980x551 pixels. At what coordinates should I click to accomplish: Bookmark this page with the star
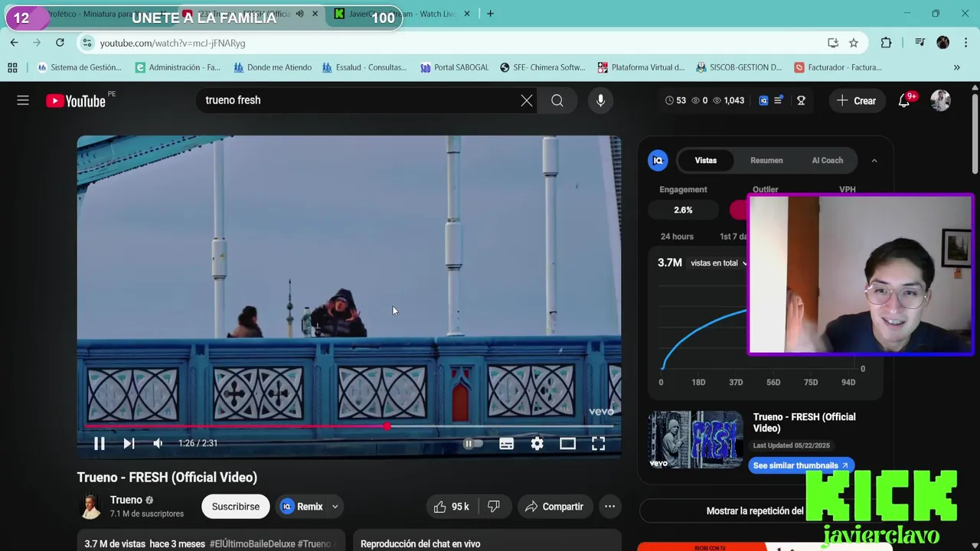(x=853, y=43)
